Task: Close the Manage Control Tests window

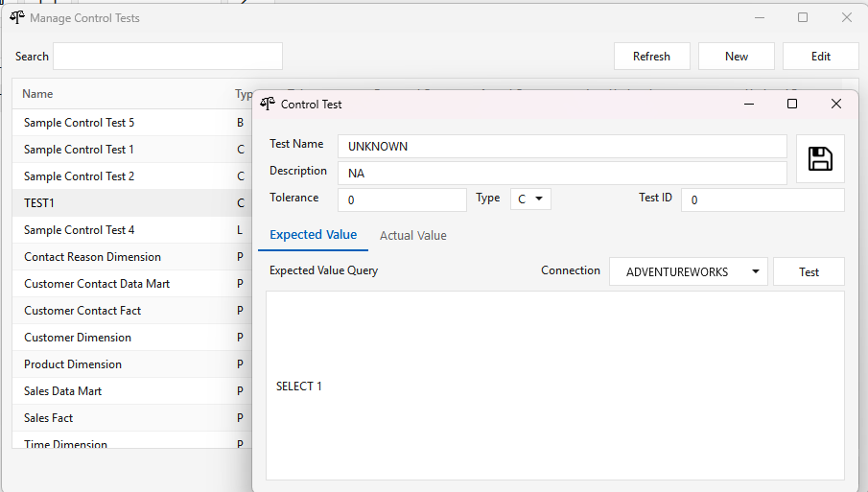Action: (846, 17)
